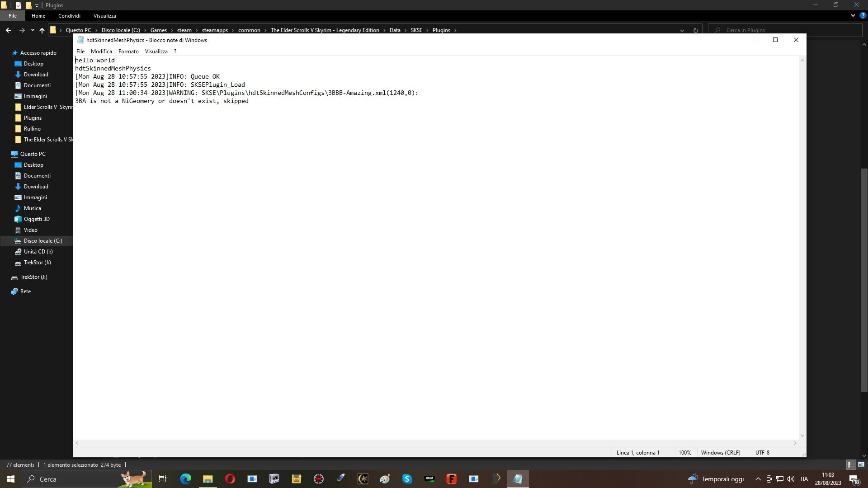Viewport: 868px width, 488px height.
Task: Open network icon in system tray
Action: (x=780, y=479)
